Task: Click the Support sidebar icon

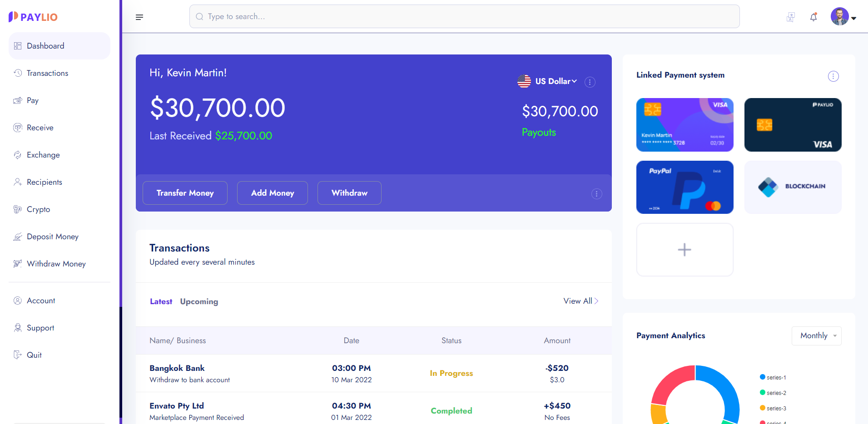Action: tap(18, 328)
